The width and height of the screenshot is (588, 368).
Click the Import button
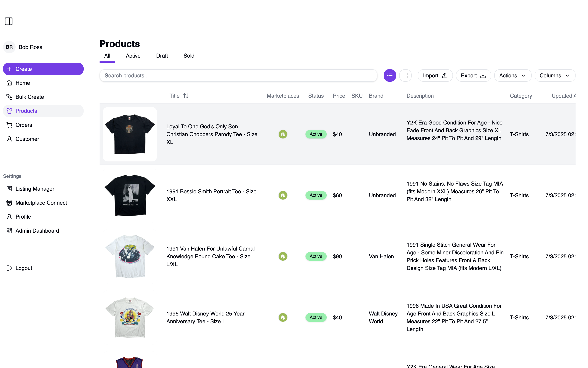click(x=435, y=75)
